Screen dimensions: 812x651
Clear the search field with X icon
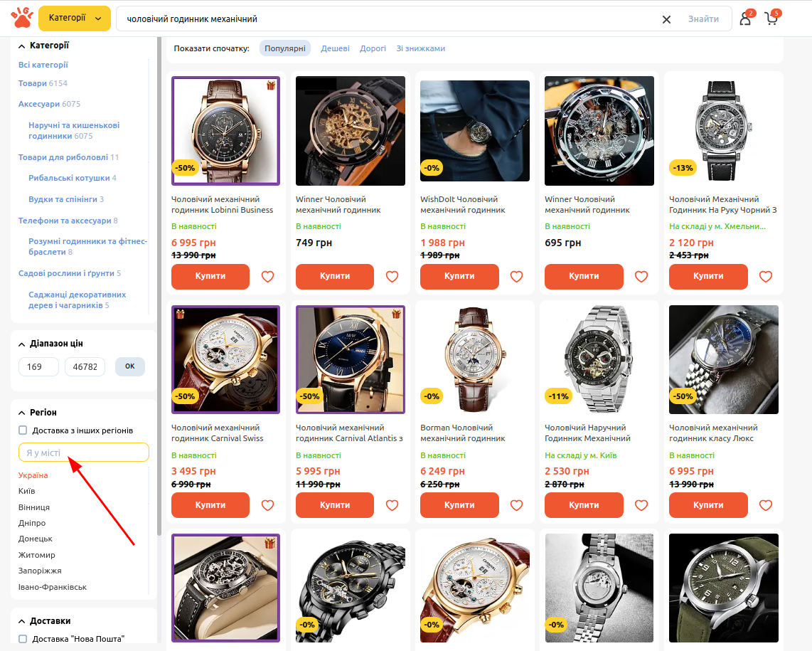coord(666,19)
